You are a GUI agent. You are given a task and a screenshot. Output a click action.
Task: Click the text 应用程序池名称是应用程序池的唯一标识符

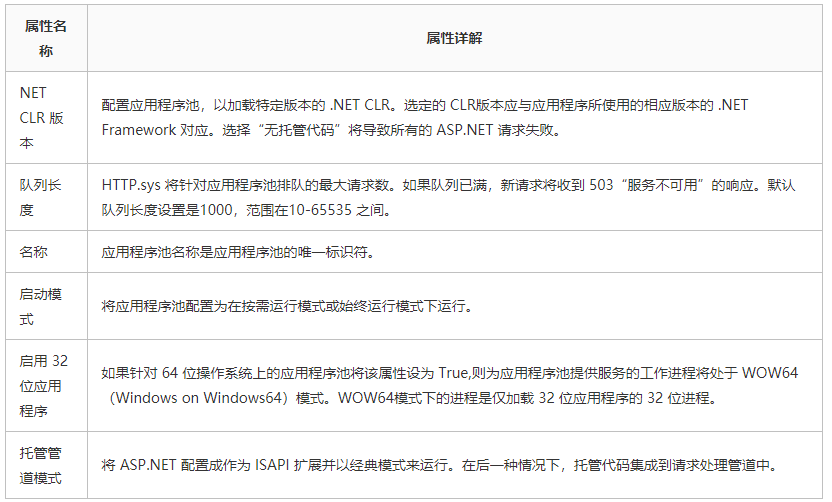click(238, 252)
